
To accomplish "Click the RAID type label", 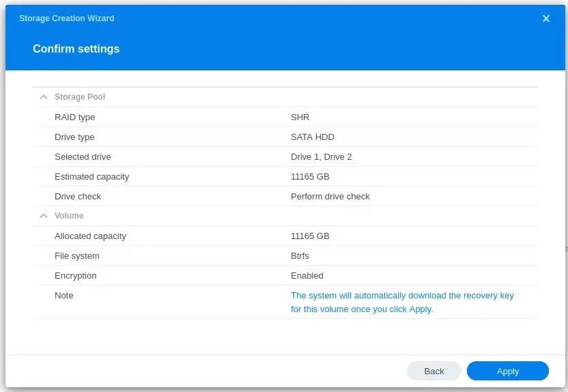I will (74, 117).
